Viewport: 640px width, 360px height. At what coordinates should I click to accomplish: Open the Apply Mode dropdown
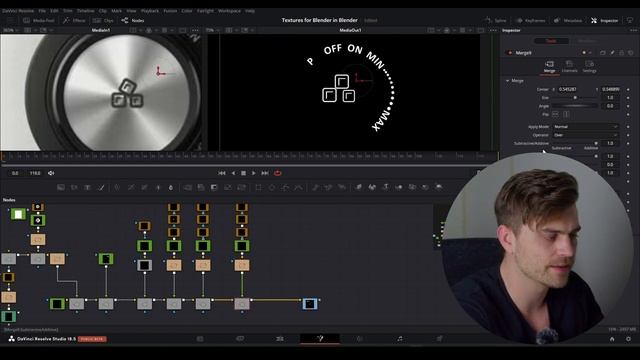click(585, 127)
